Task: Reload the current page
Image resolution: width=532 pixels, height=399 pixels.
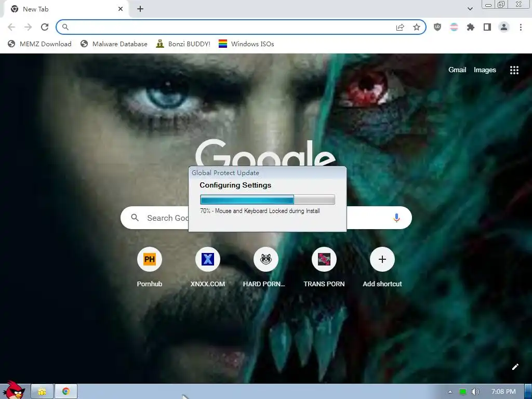Action: tap(45, 27)
